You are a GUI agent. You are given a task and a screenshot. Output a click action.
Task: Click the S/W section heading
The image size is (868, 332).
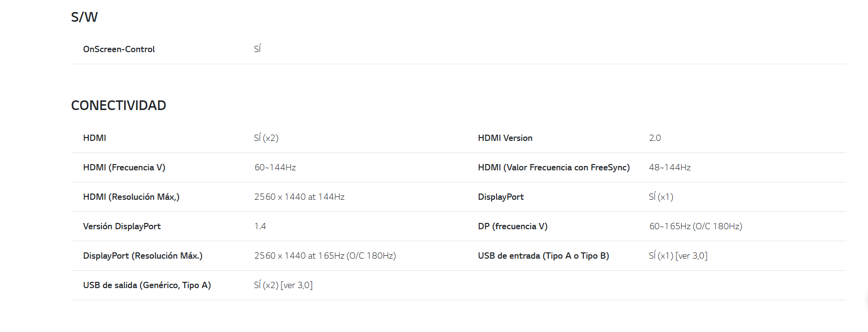84,17
